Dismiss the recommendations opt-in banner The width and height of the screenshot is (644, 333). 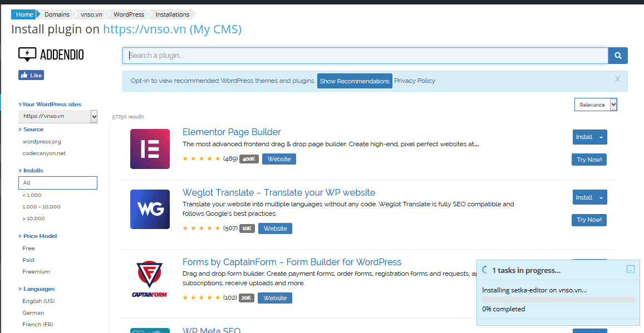pyautogui.click(x=617, y=79)
